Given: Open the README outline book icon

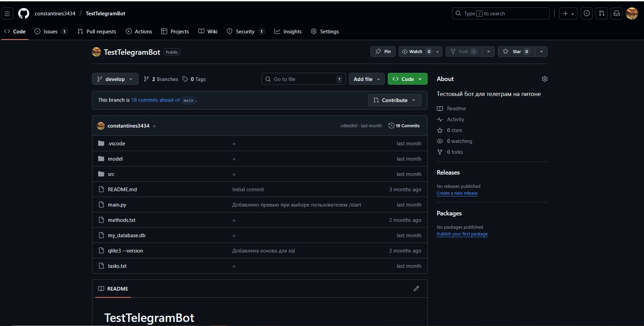Looking at the screenshot, I should [x=101, y=289].
